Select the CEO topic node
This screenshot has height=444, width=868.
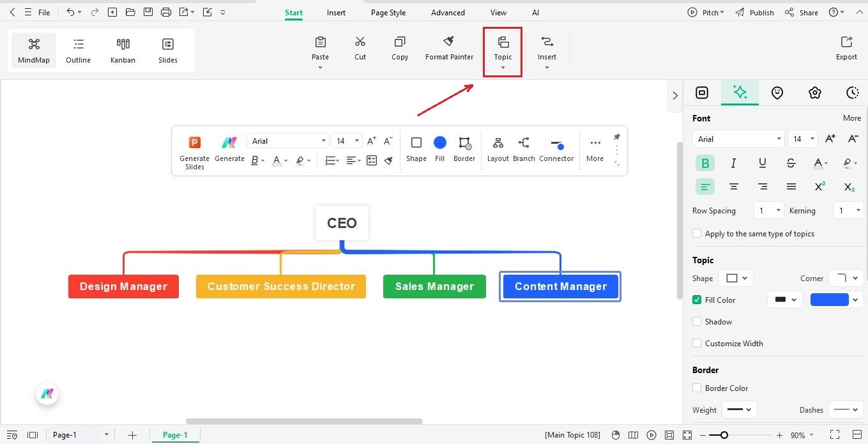[x=342, y=222]
